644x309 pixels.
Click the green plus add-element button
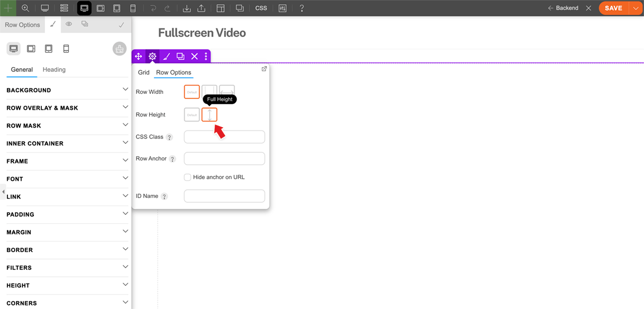(x=8, y=8)
